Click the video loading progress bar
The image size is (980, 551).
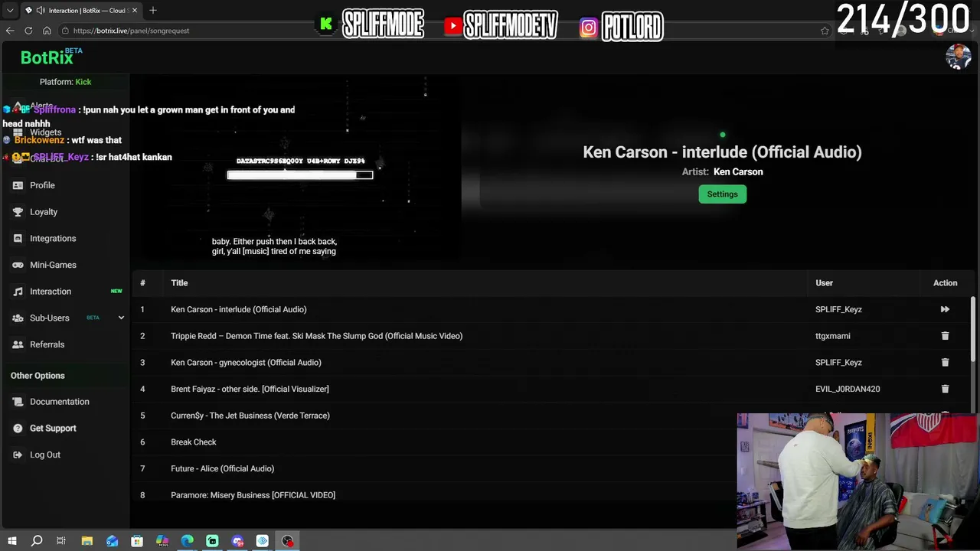300,175
